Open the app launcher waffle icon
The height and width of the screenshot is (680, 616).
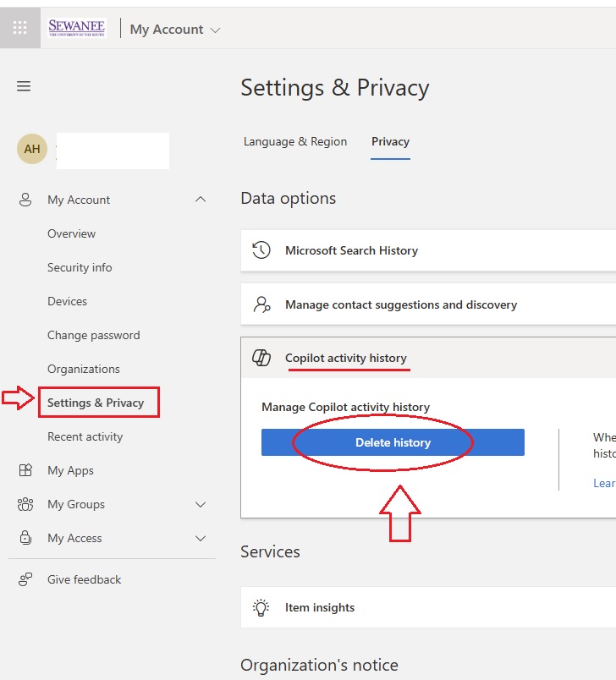pos(20,28)
